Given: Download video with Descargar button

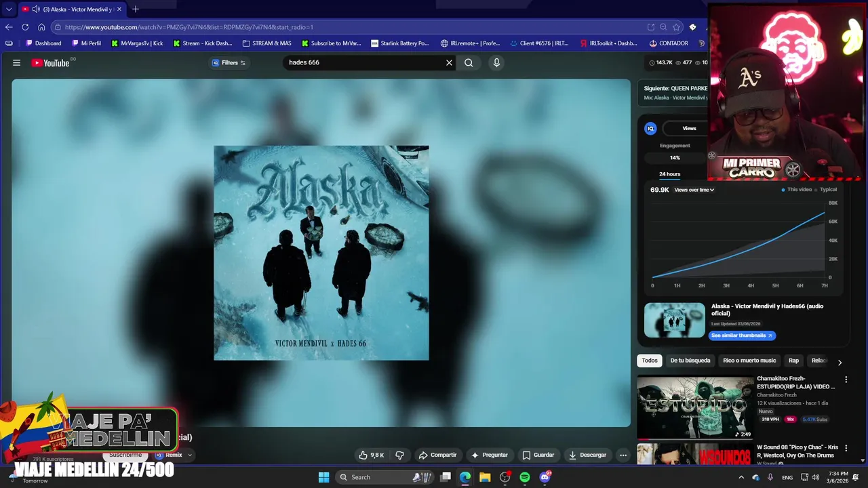Looking at the screenshot, I should tap(587, 455).
